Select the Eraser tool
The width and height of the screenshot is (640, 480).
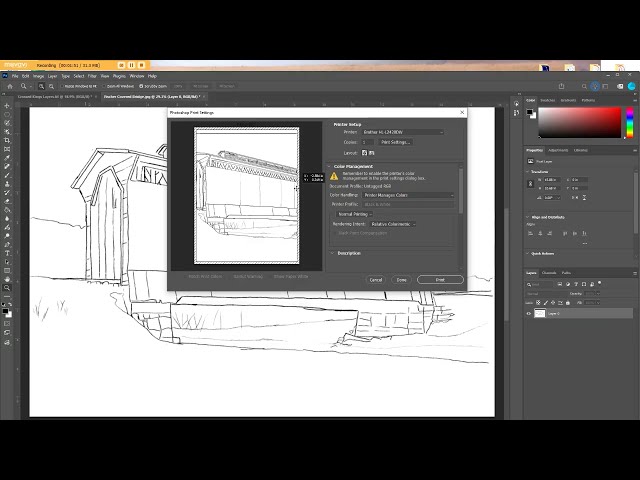7,201
